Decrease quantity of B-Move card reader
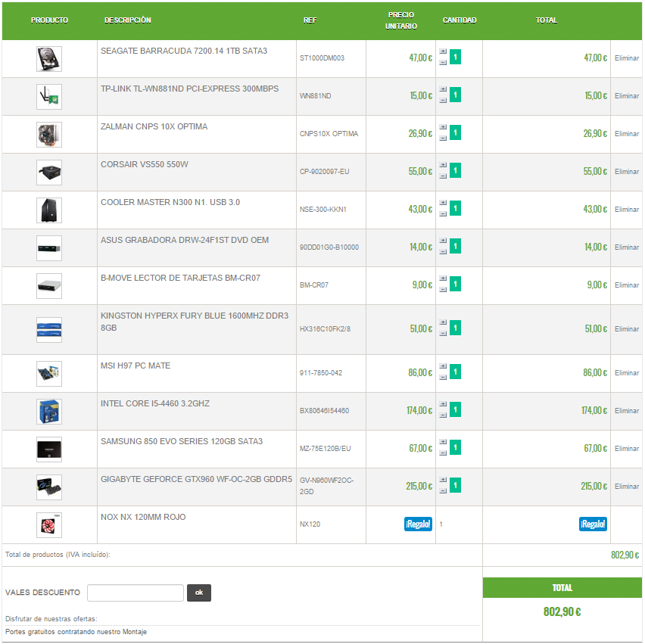 click(x=443, y=290)
